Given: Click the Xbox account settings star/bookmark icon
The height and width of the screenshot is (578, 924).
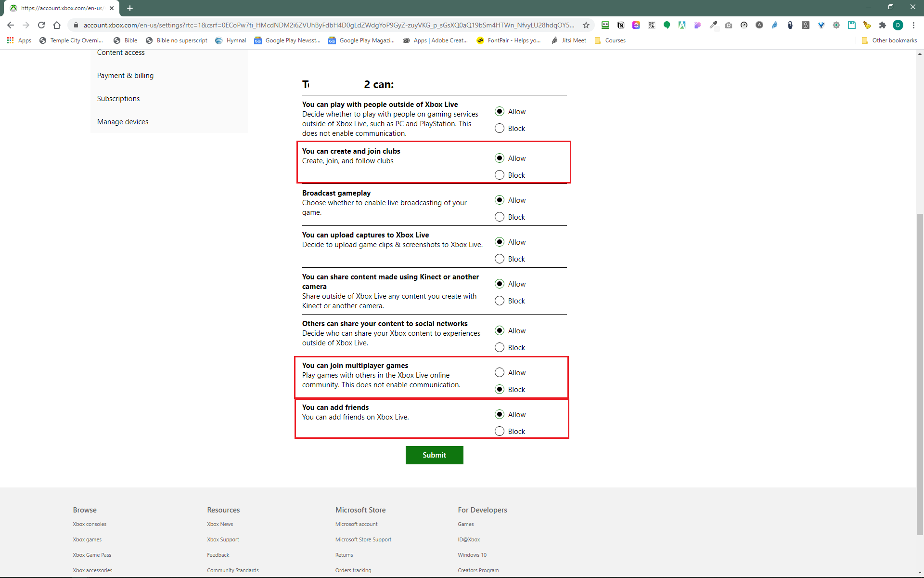Looking at the screenshot, I should pos(585,26).
